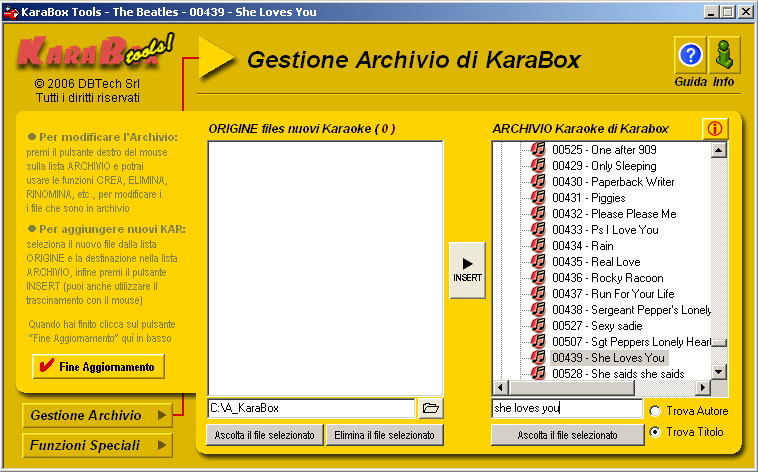Click the INSERT arrow button

point(467,270)
